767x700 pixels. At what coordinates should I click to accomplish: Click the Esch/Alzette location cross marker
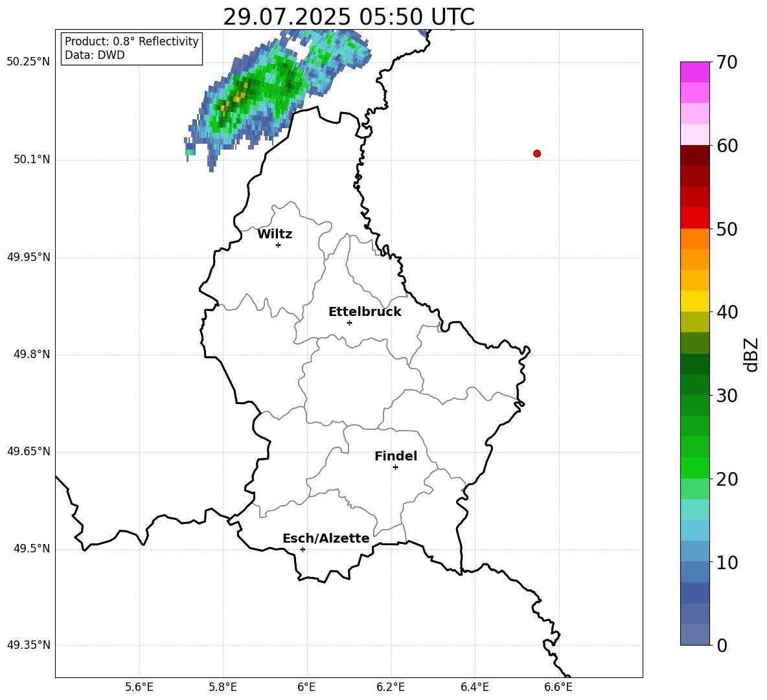click(303, 549)
